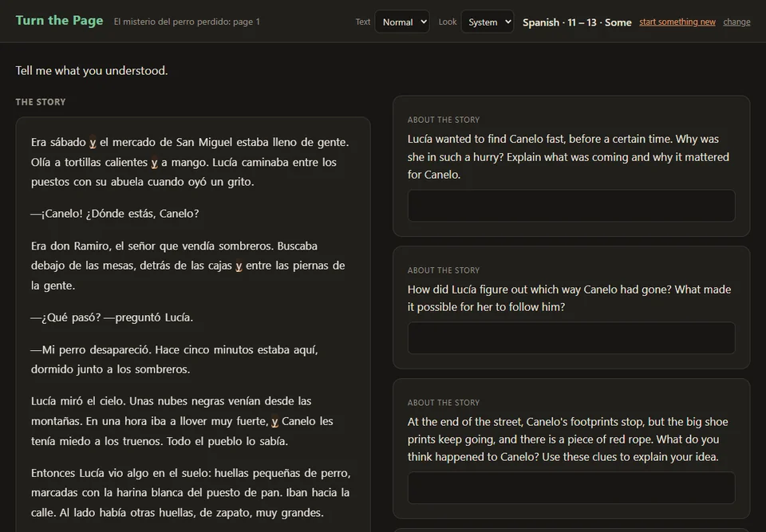Click the 'change' link in header

736,22
